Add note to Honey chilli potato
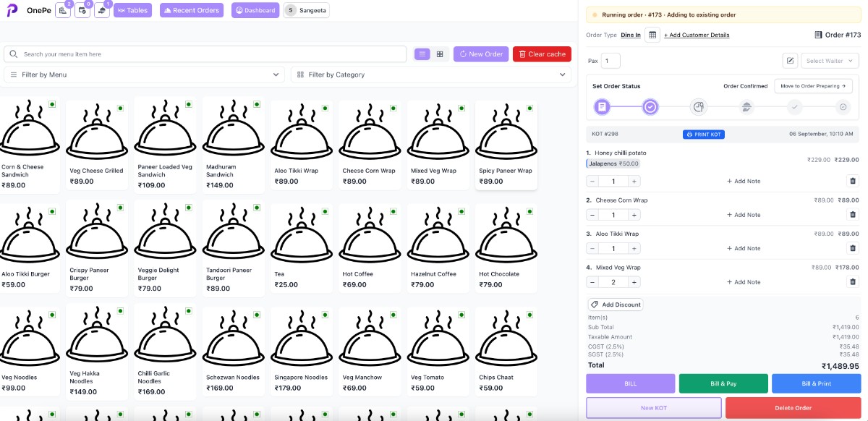The width and height of the screenshot is (868, 421). [744, 181]
